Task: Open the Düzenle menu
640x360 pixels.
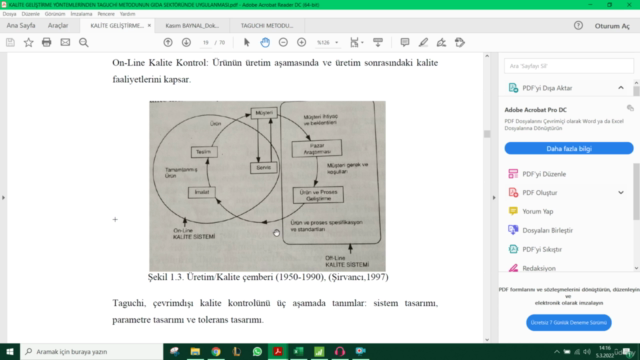Action: click(x=31, y=14)
